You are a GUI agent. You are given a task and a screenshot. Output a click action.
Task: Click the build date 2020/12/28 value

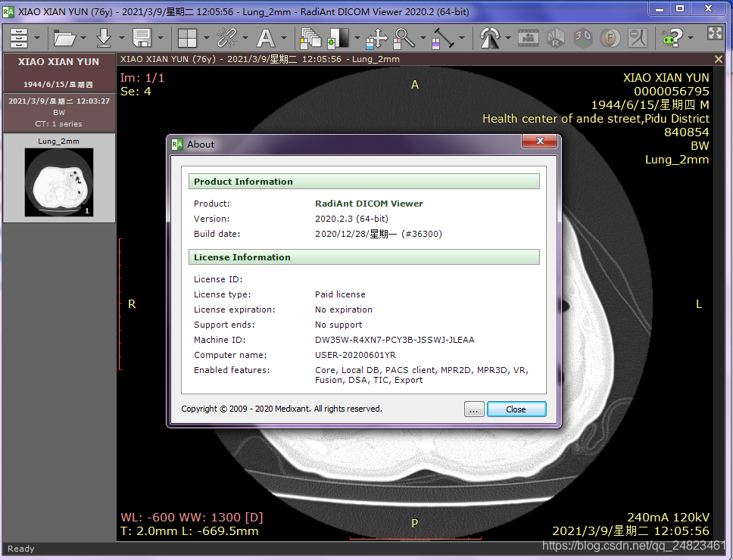(x=378, y=234)
